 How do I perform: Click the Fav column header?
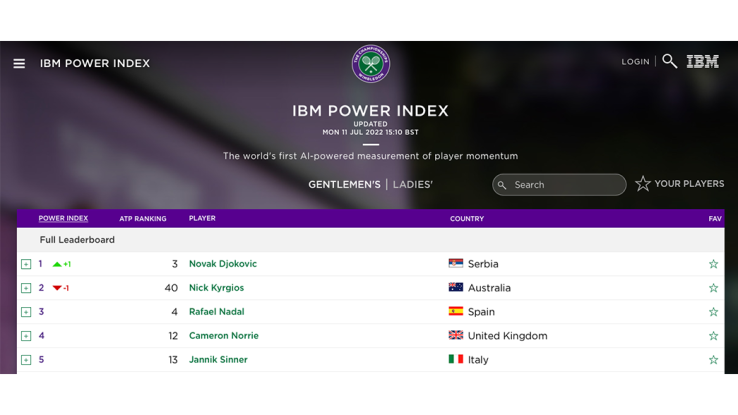(714, 218)
